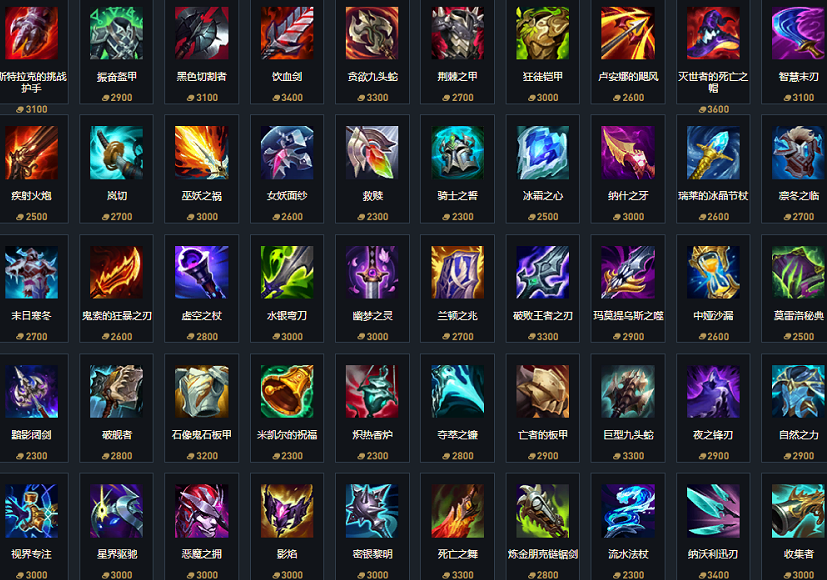
Task: Choose the 荆棘之甲 armor icon
Action: pos(457,33)
